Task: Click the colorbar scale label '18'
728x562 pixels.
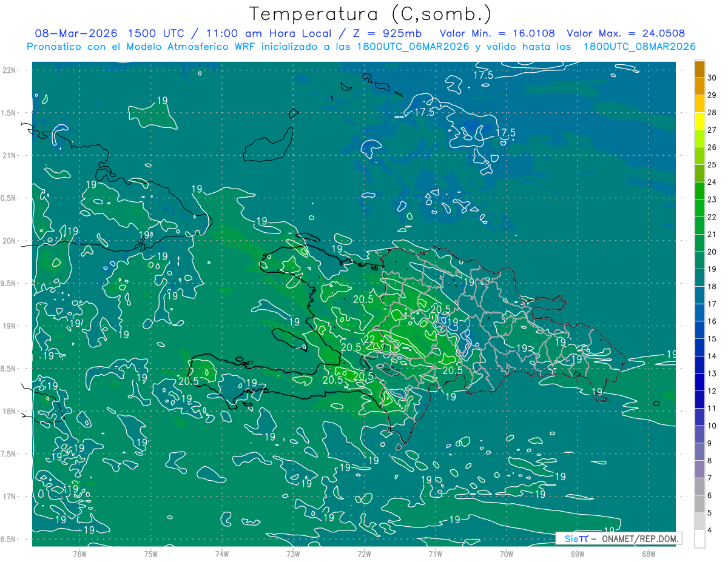Action: click(x=712, y=287)
